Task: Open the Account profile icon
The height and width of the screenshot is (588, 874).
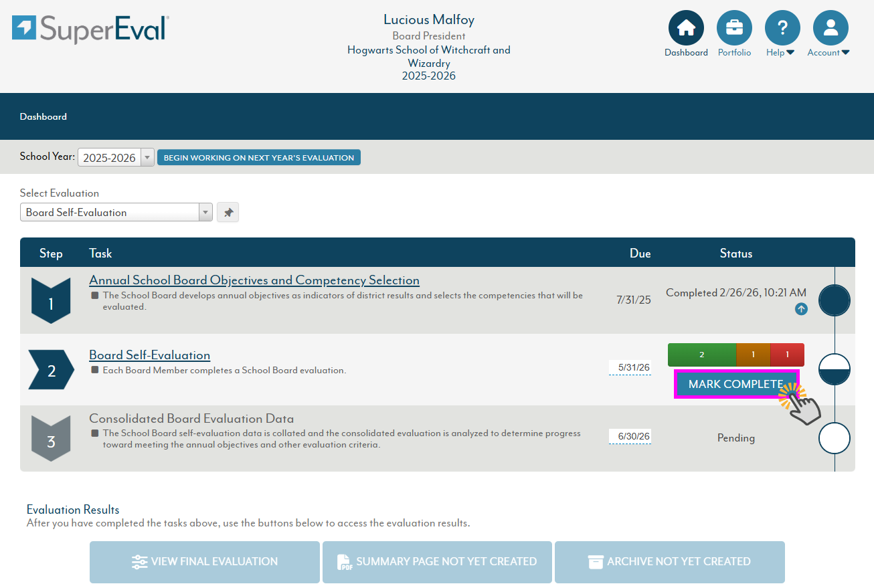Action: [831, 28]
